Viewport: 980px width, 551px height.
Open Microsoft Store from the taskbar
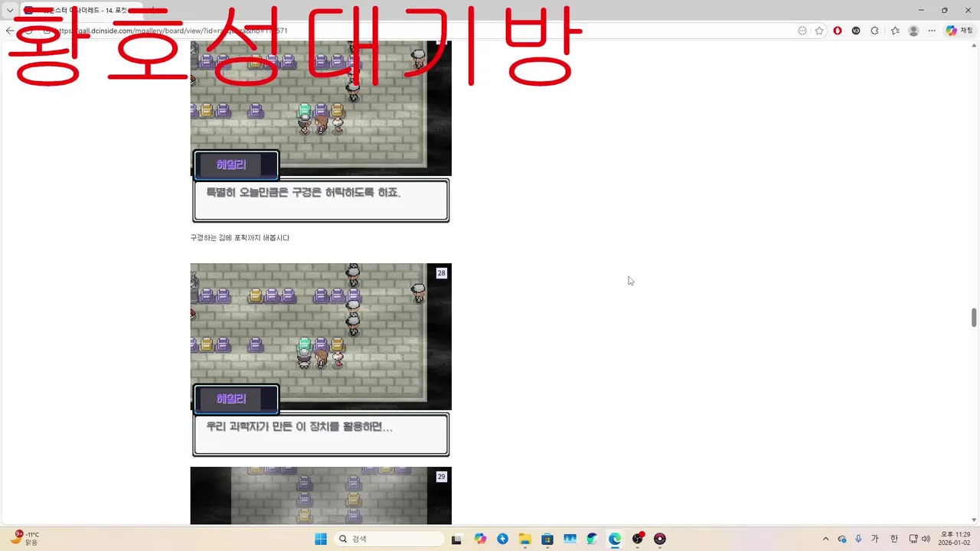click(x=547, y=539)
